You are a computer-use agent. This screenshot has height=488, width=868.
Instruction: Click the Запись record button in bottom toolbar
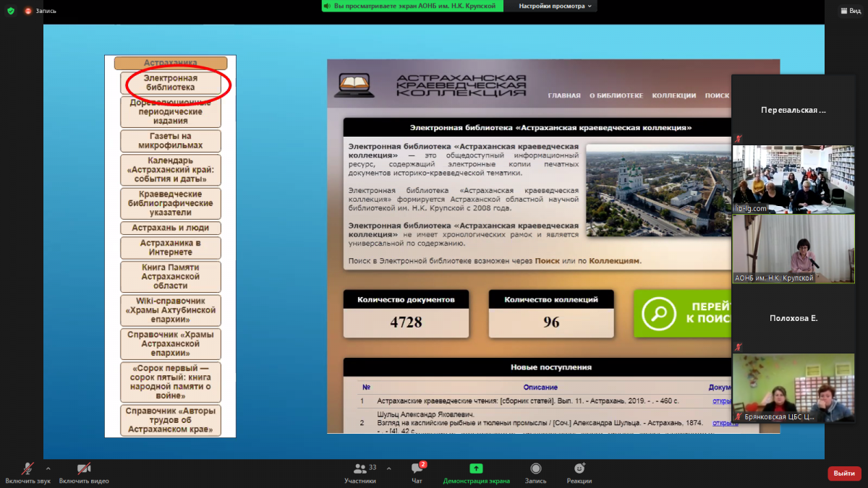[x=535, y=473]
